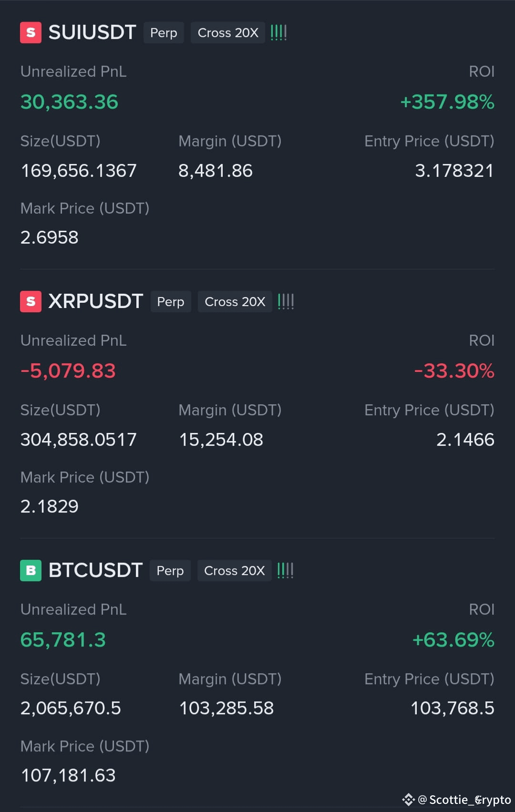Open the BTCUSDT contract title
This screenshot has width=515, height=812.
click(95, 570)
